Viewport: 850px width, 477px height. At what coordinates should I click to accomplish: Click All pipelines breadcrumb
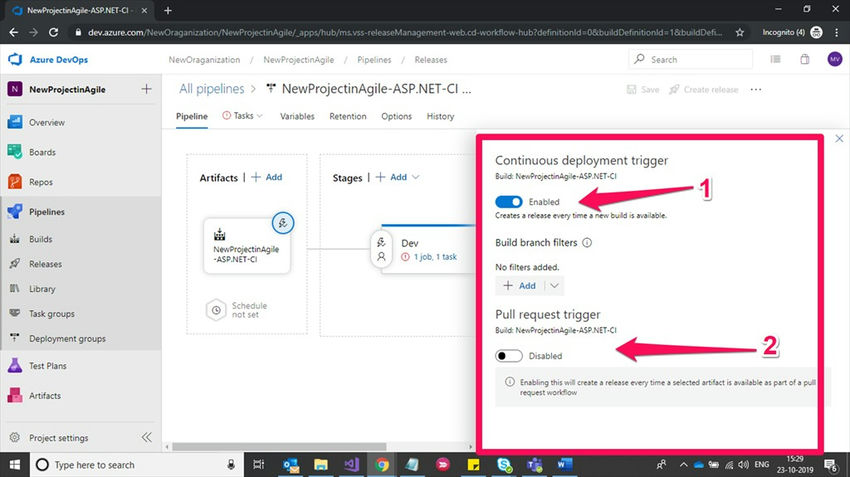coord(212,89)
